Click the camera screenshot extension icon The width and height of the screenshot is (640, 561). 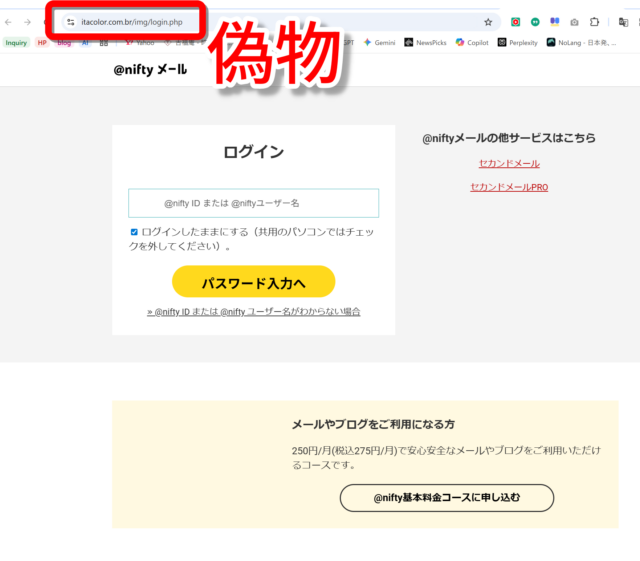pyautogui.click(x=574, y=22)
